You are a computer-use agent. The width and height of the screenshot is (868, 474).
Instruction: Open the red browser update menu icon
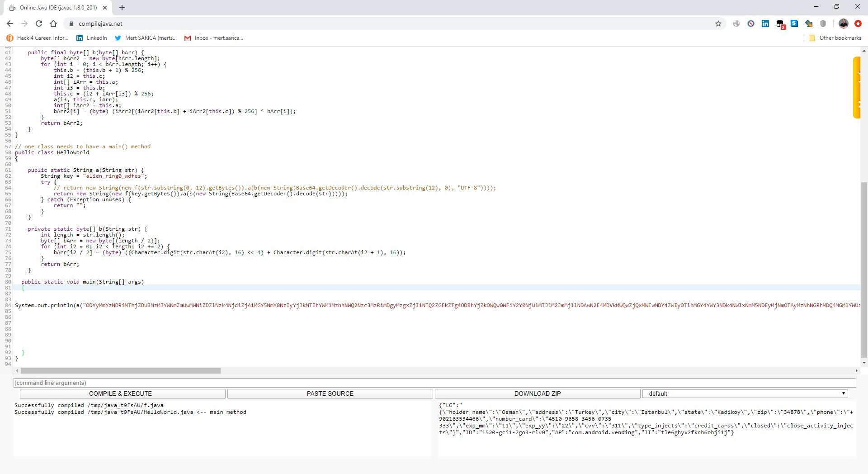point(858,24)
